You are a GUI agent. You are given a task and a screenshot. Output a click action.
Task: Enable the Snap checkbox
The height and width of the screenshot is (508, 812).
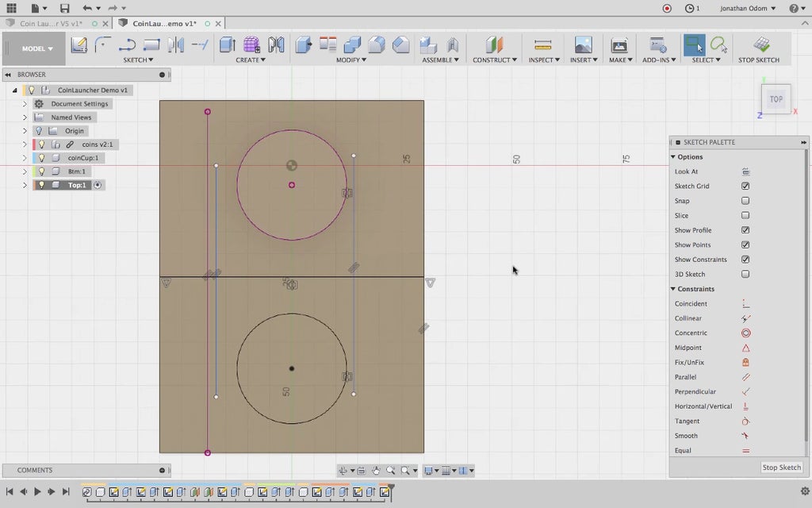pos(745,201)
